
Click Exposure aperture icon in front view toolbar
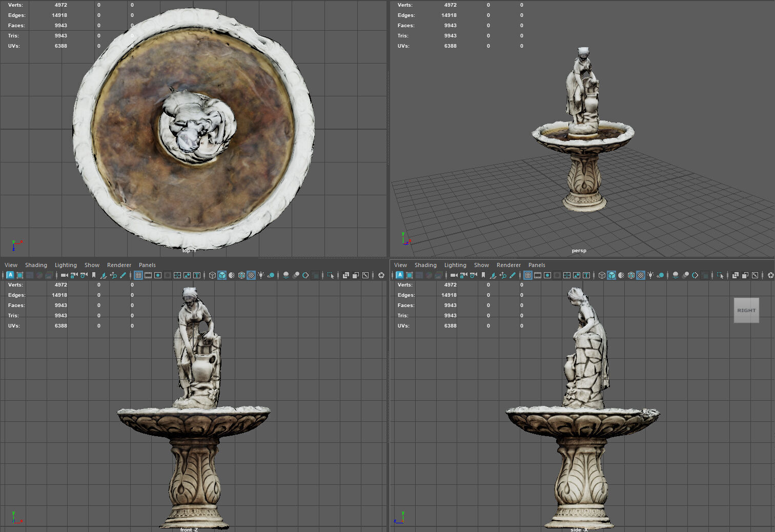pos(381,275)
